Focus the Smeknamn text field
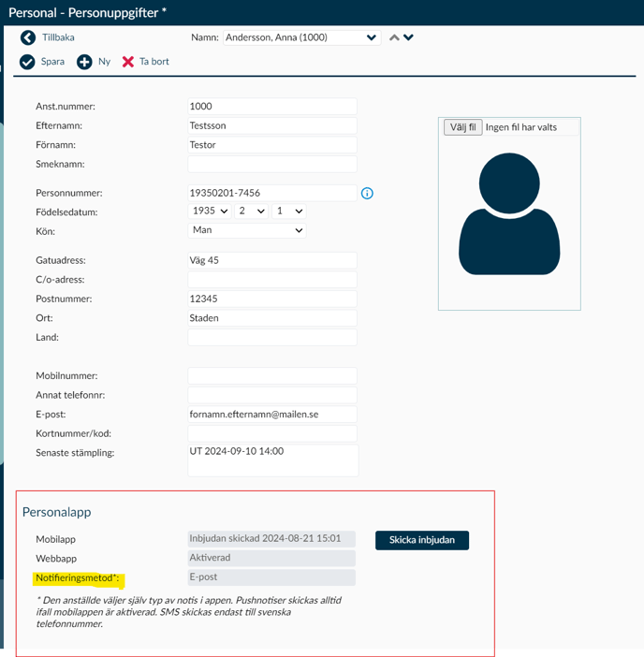Screen dimensions: 644x657 click(271, 164)
